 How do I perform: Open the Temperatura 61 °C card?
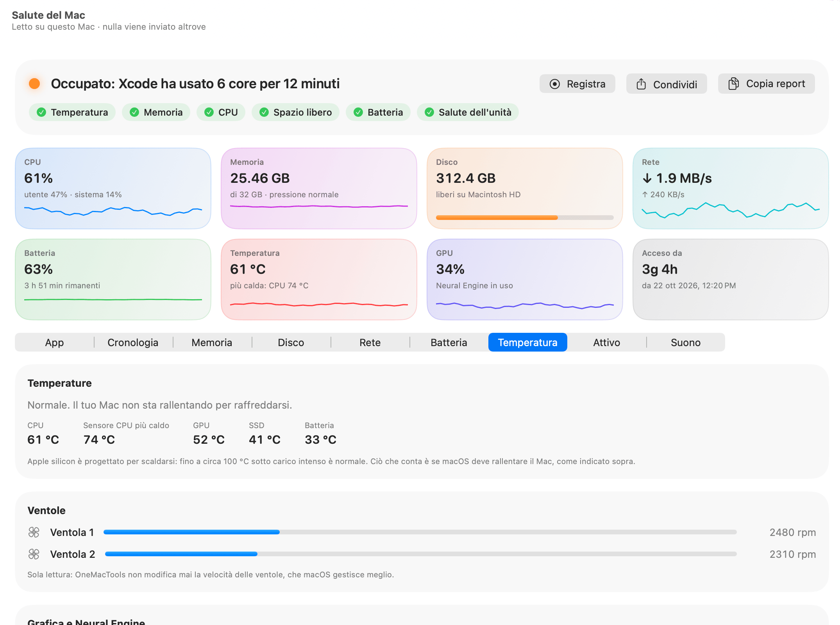319,279
